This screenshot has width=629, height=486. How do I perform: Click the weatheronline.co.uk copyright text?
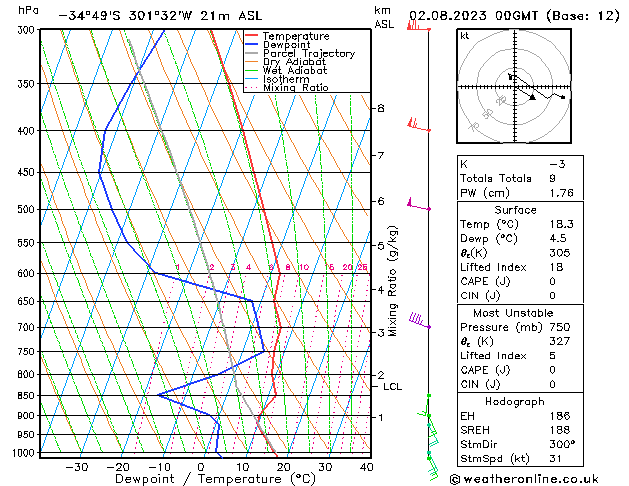(x=524, y=479)
